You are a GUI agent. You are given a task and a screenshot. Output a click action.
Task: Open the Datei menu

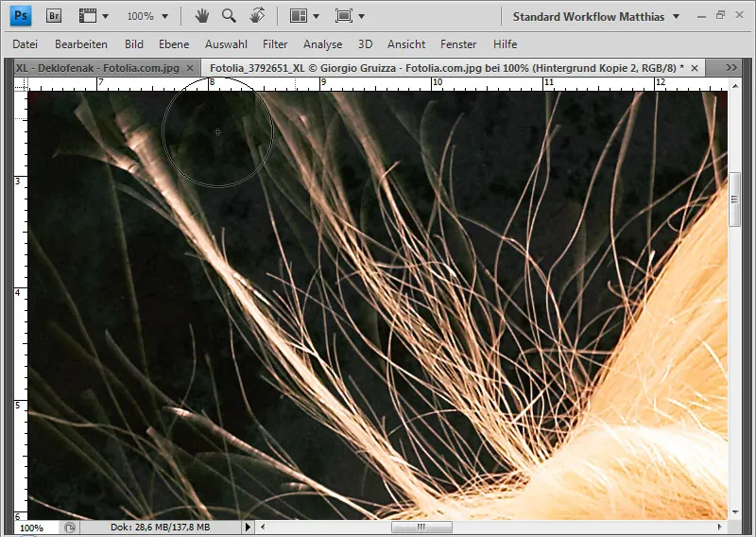(x=26, y=44)
